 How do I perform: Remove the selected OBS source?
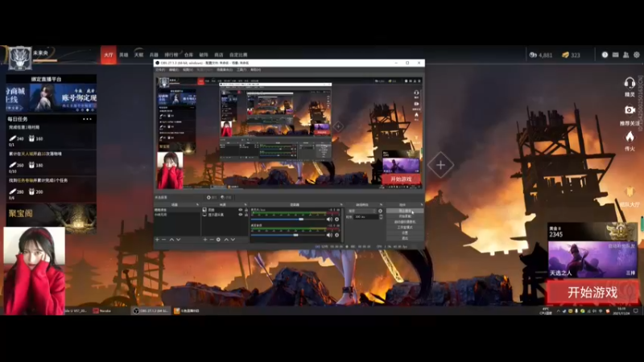pos(212,239)
